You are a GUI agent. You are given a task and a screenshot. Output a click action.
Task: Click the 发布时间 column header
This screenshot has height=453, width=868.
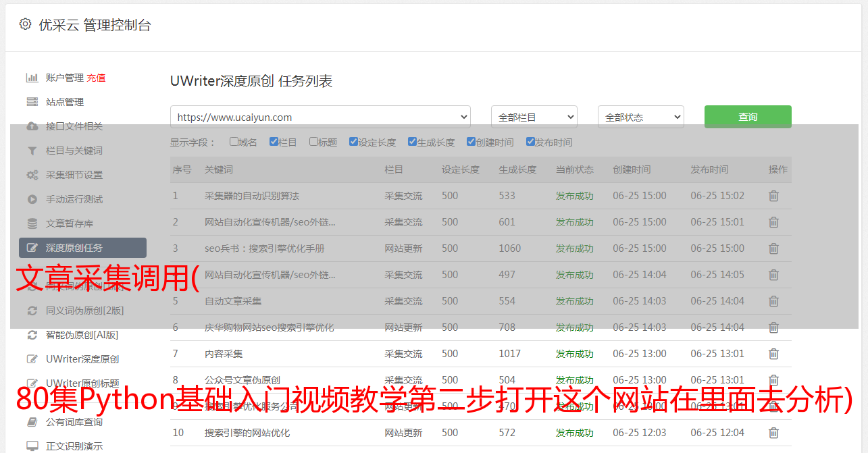(709, 169)
